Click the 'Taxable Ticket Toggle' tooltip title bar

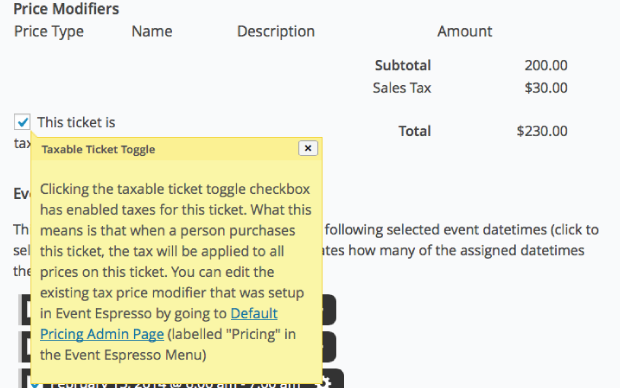click(x=177, y=149)
